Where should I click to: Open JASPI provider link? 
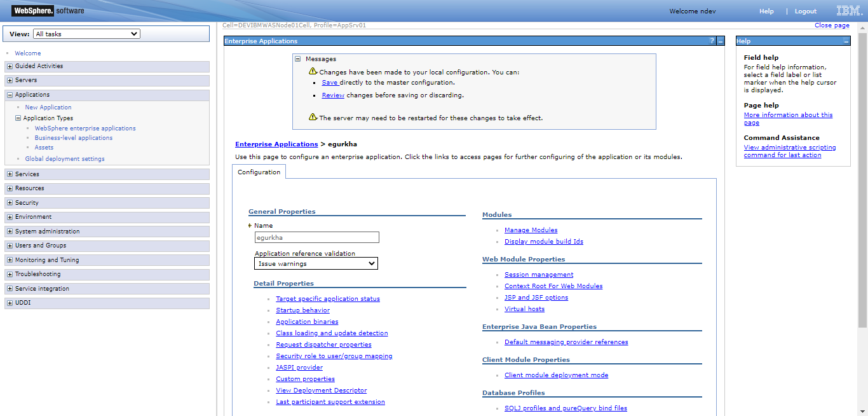pyautogui.click(x=299, y=368)
